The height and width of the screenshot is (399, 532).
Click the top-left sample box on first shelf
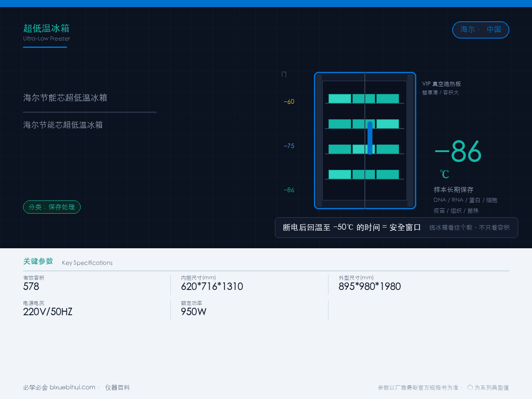pos(340,98)
